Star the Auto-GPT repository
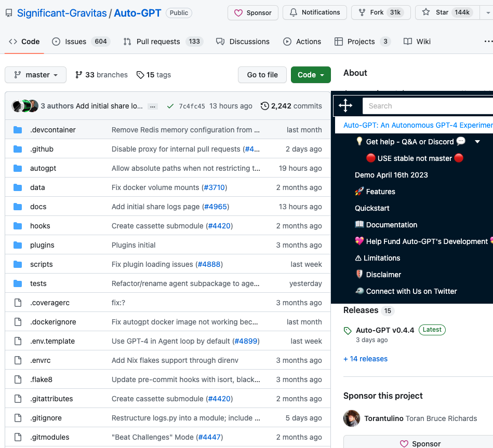This screenshot has width=493, height=448. pyautogui.click(x=447, y=12)
